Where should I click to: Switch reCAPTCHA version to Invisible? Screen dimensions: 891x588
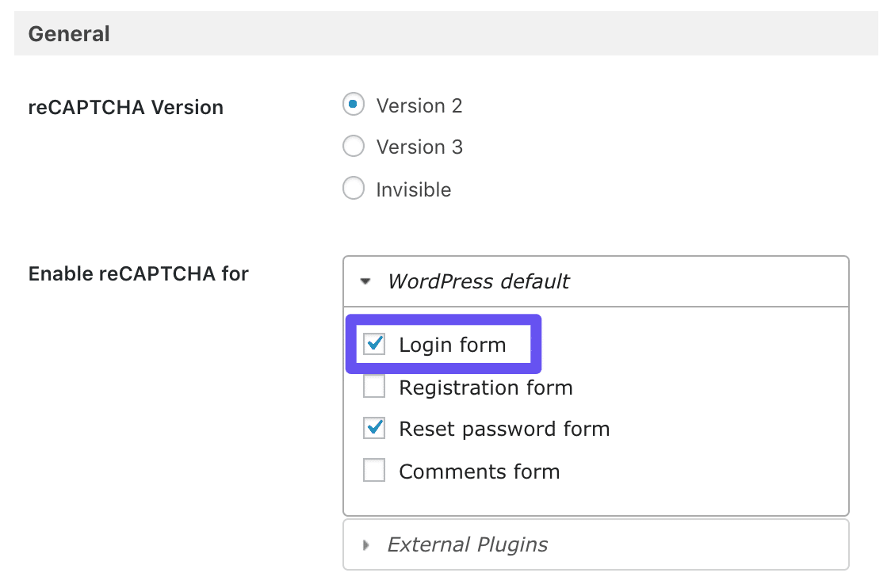[354, 188]
